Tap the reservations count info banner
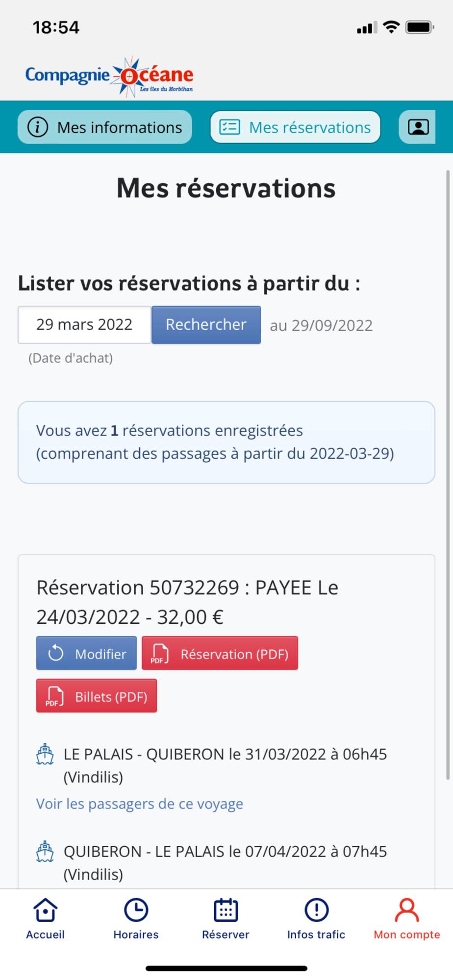The image size is (453, 980). click(226, 442)
